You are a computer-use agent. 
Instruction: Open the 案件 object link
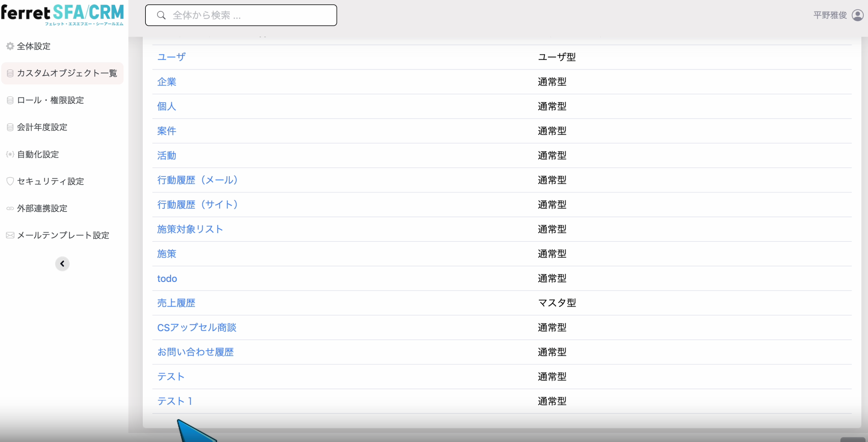167,131
